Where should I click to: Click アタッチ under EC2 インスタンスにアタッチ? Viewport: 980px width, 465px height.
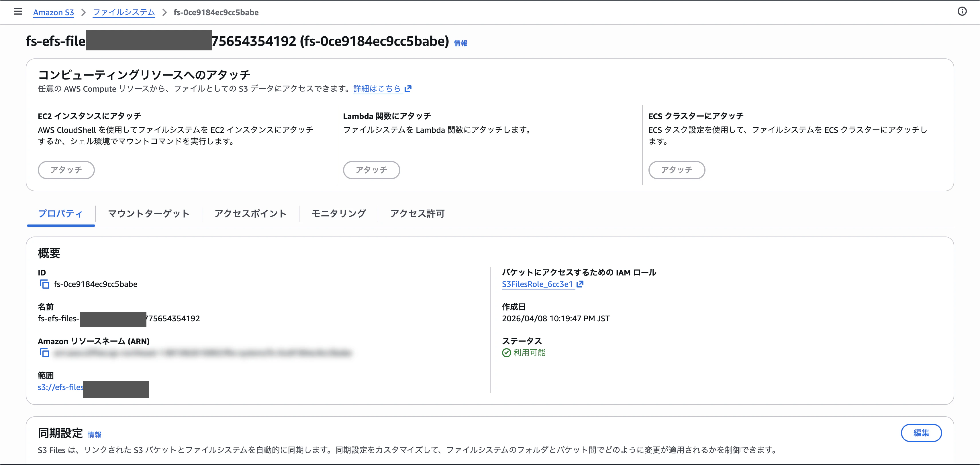(x=66, y=170)
